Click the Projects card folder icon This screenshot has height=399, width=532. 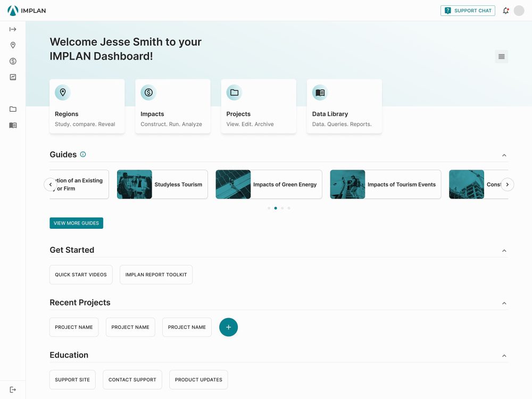click(x=234, y=92)
